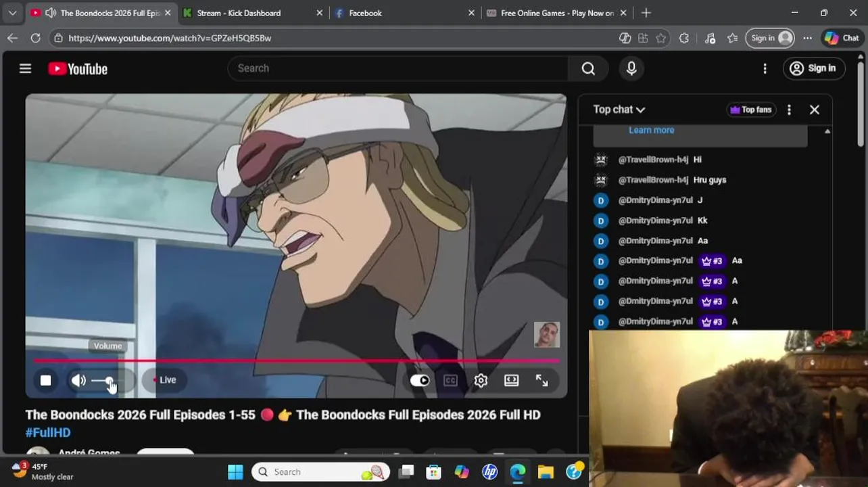Open the split screen icon in address bar

[x=642, y=38]
